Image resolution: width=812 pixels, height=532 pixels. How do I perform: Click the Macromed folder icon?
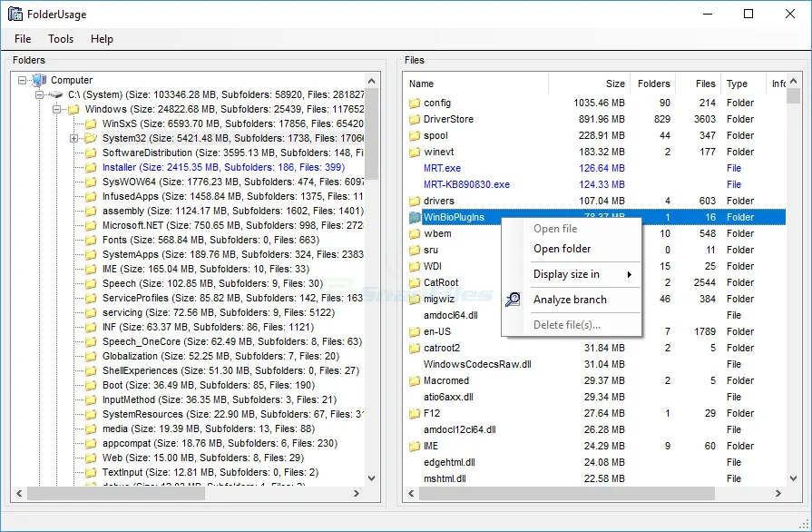[x=415, y=380]
